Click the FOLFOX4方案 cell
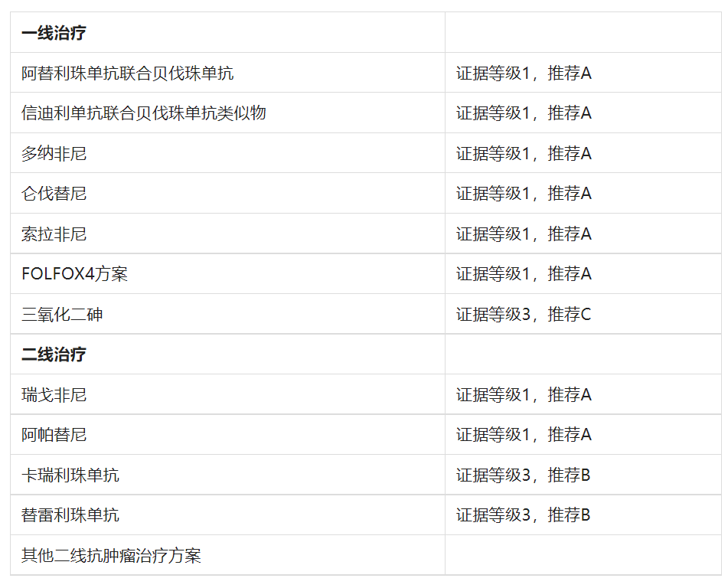Viewport: 728px width, 588px height. pyautogui.click(x=74, y=274)
